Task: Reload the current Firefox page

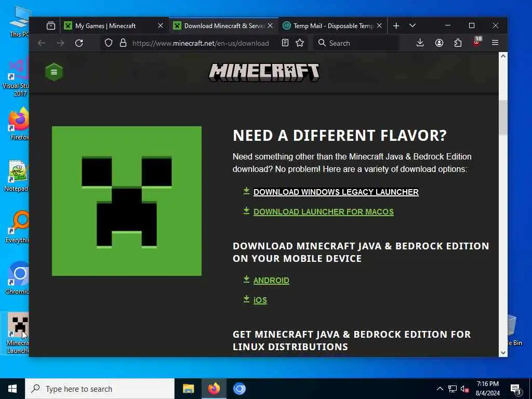Action: tap(79, 43)
